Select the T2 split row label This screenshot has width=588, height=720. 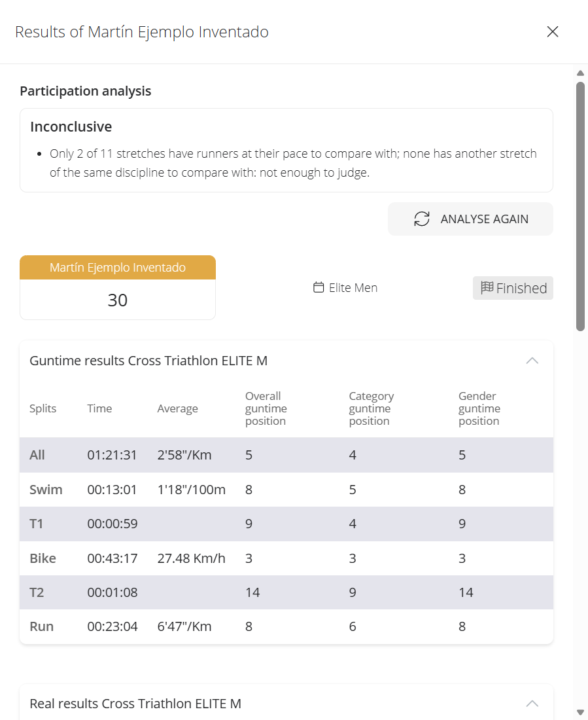point(37,592)
